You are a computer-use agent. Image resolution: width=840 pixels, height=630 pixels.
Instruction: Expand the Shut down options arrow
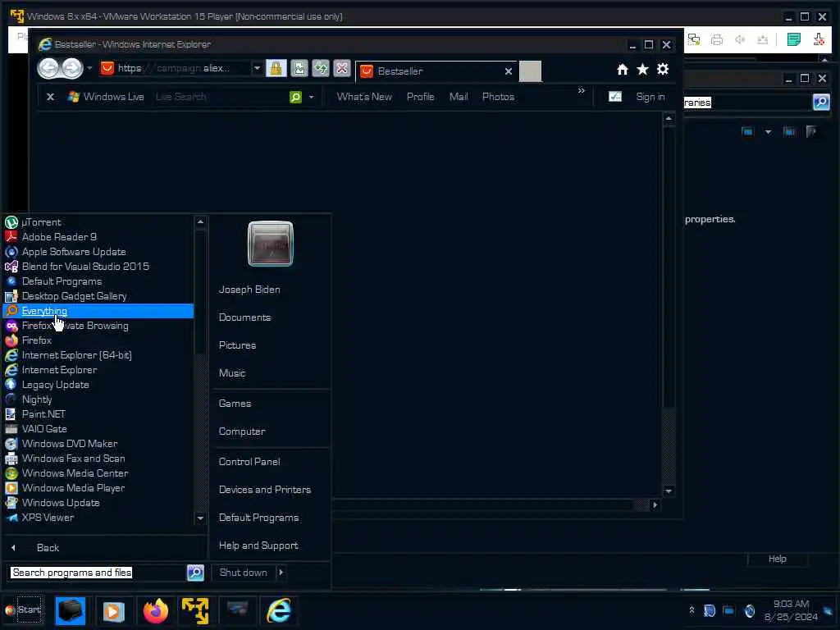(281, 573)
